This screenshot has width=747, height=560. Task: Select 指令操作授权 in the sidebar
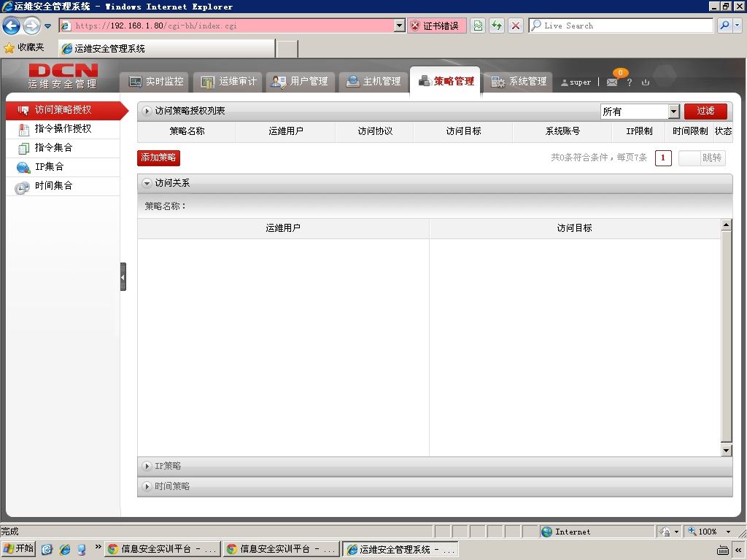(63, 129)
